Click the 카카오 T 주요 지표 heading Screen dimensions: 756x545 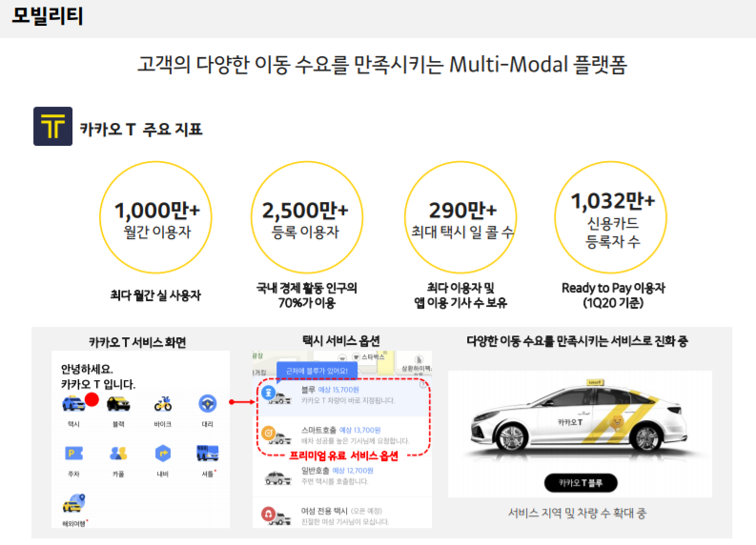coord(141,130)
